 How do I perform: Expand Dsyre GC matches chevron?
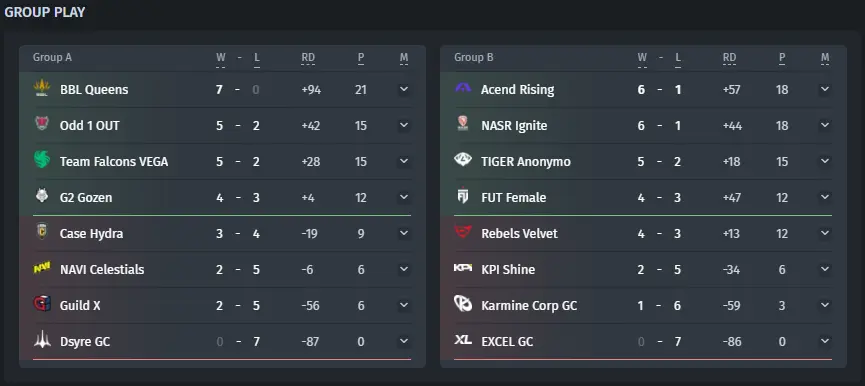[404, 341]
